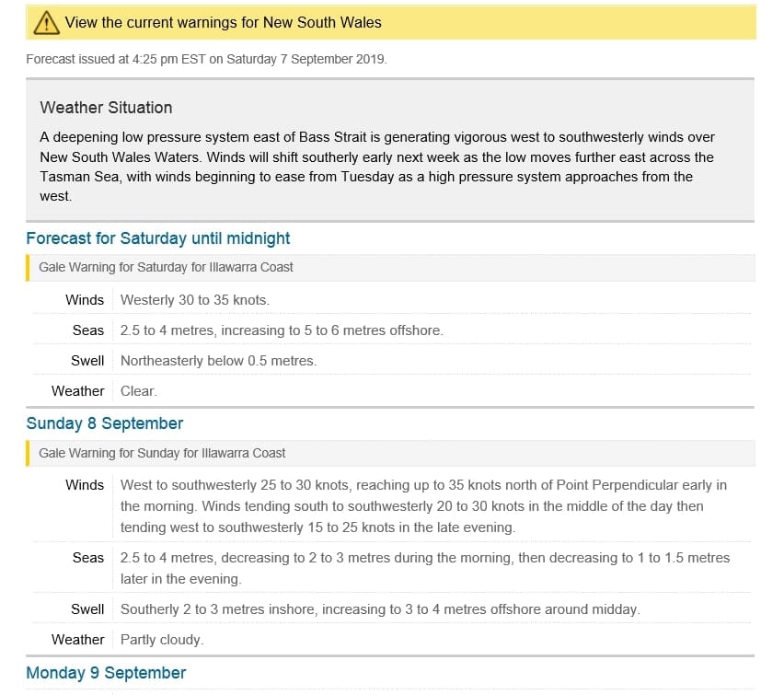Click the Saturday Seas row label
The height and width of the screenshot is (695, 784).
tap(88, 330)
